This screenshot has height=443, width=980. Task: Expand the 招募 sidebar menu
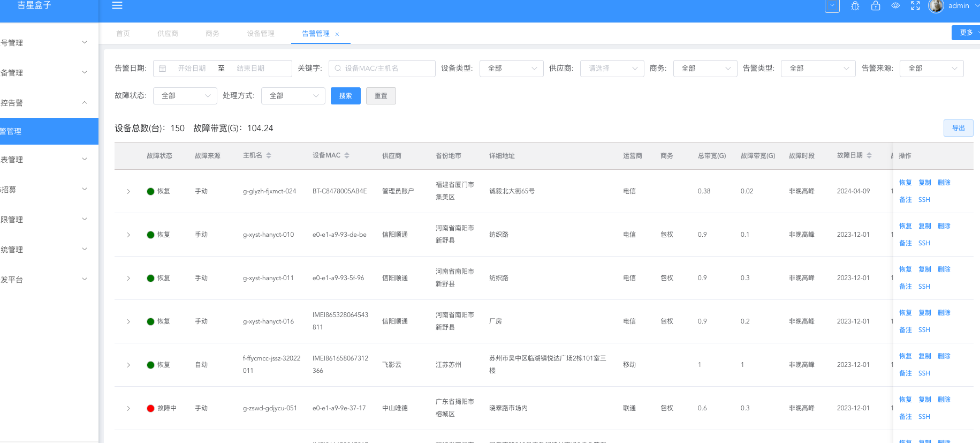tap(49, 190)
